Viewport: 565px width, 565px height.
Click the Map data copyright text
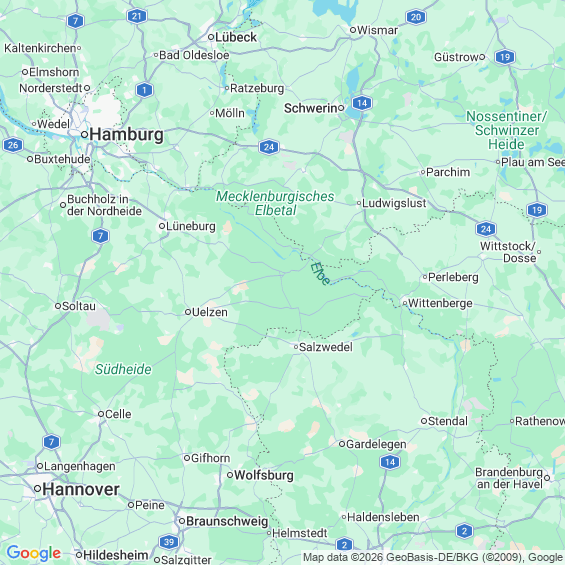click(x=433, y=557)
